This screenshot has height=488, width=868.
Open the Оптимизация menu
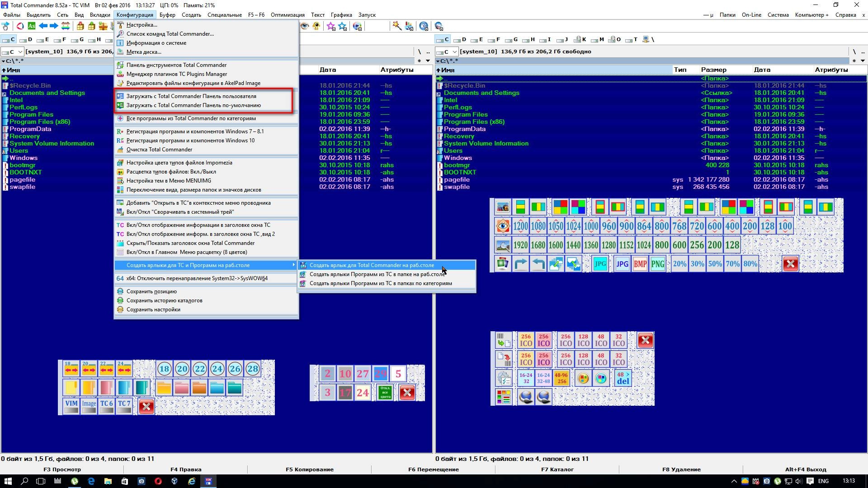(288, 15)
